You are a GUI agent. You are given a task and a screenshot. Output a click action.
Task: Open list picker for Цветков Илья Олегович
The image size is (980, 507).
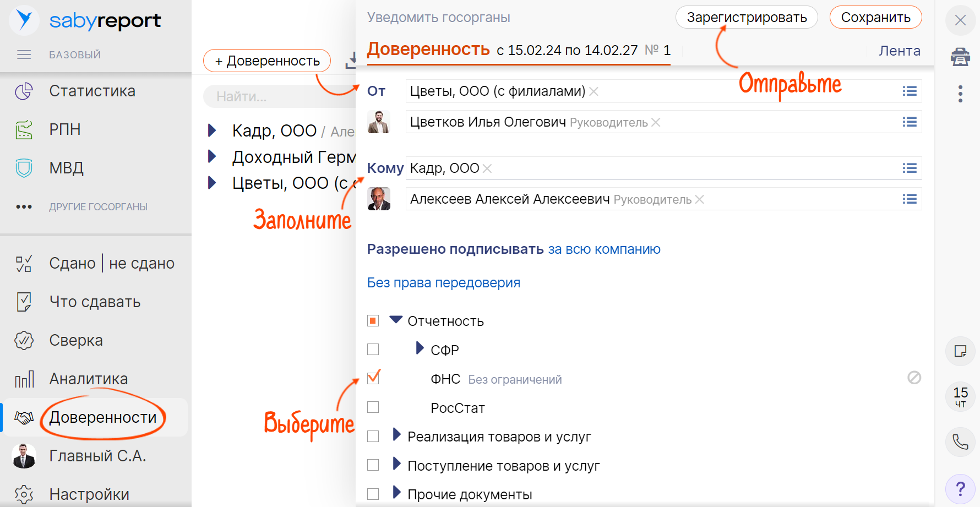pyautogui.click(x=910, y=122)
